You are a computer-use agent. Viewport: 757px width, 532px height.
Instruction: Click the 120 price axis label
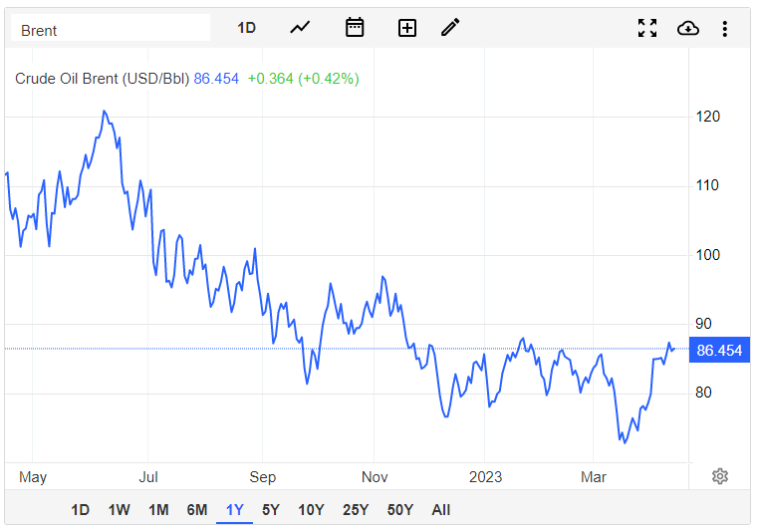(707, 117)
